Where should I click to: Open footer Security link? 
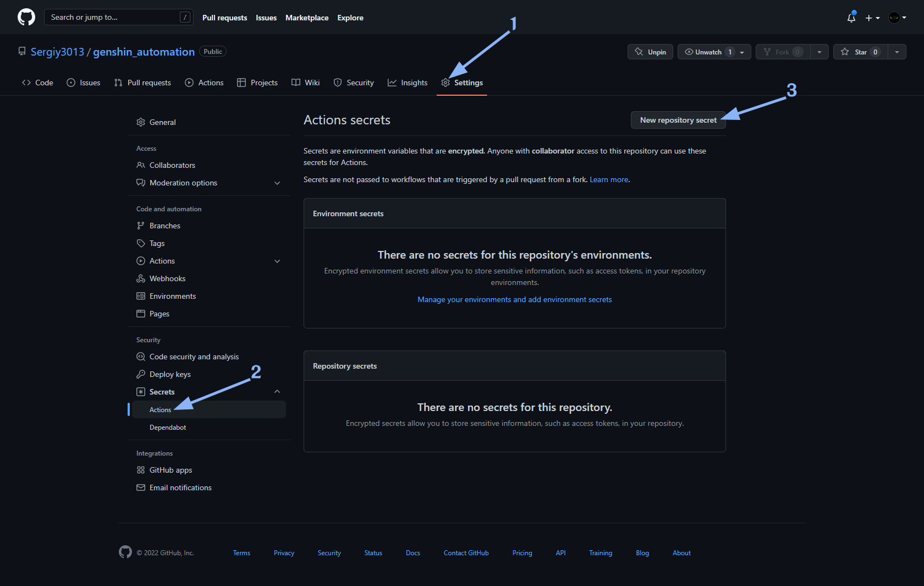[329, 553]
